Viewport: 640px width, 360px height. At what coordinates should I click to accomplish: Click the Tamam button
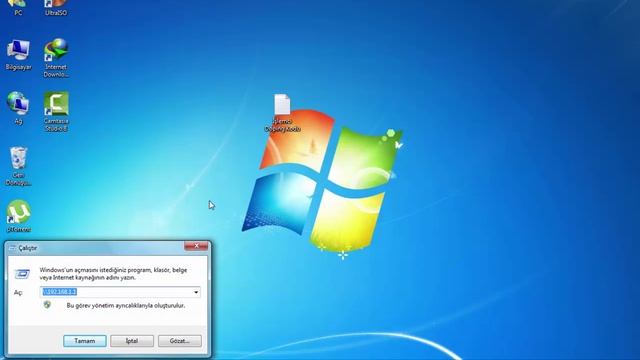[x=85, y=341]
